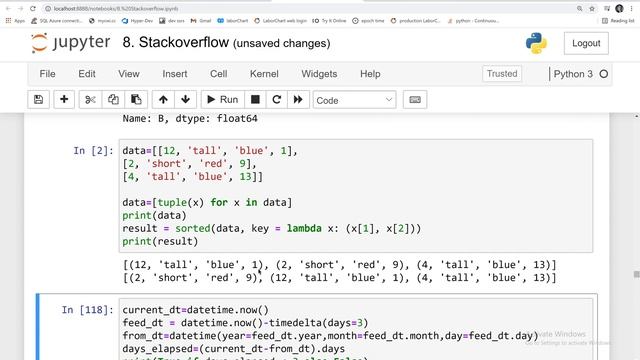Click the Jupyter logo
Image resolution: width=640 pixels, height=360 pixels.
(x=71, y=42)
